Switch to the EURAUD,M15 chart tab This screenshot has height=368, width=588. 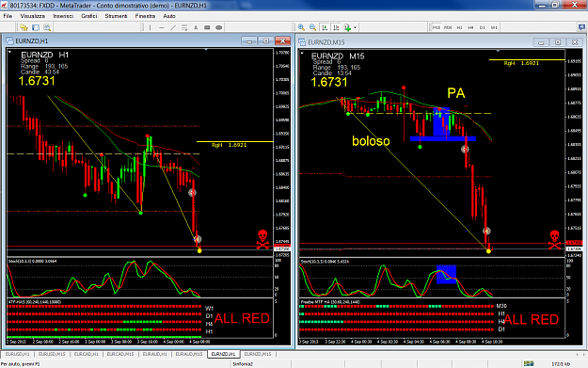[x=189, y=354]
